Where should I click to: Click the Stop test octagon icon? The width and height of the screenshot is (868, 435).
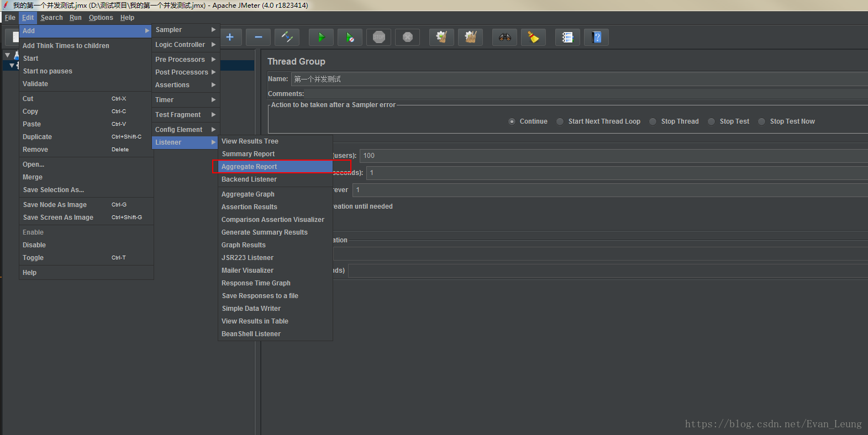coord(378,37)
